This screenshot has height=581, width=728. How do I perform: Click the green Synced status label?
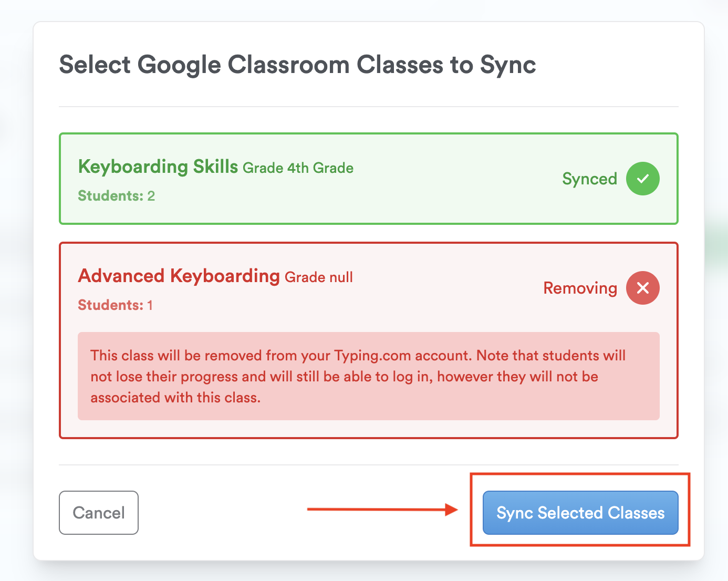589,179
